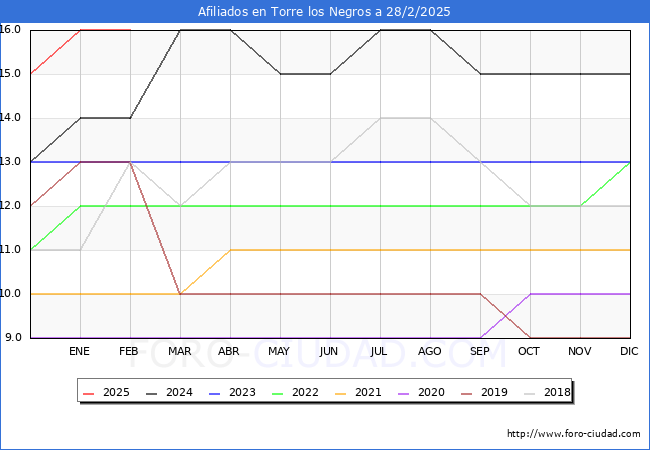Click the DIC month axis label

629,351
